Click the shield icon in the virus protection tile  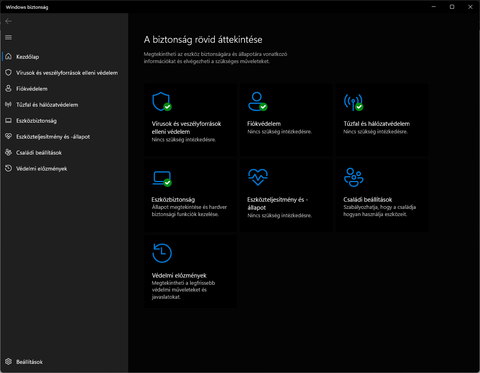coord(162,101)
